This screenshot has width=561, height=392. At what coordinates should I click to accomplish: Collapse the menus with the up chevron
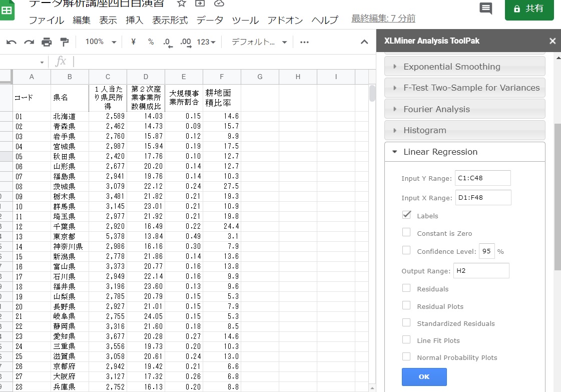364,42
